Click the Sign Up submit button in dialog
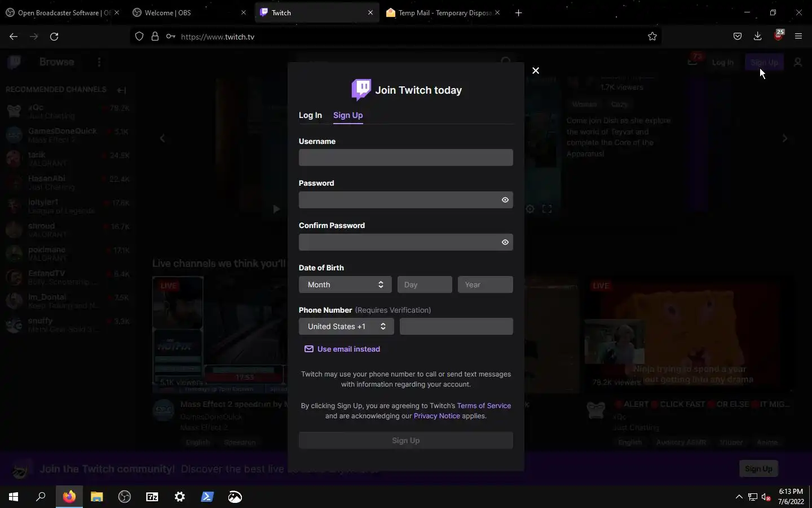The image size is (812, 508). [x=406, y=440]
